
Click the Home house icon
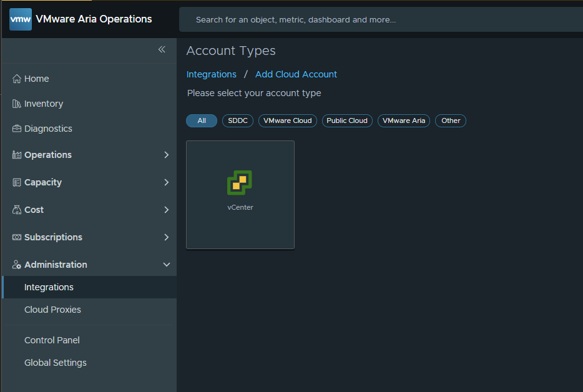[x=17, y=79]
